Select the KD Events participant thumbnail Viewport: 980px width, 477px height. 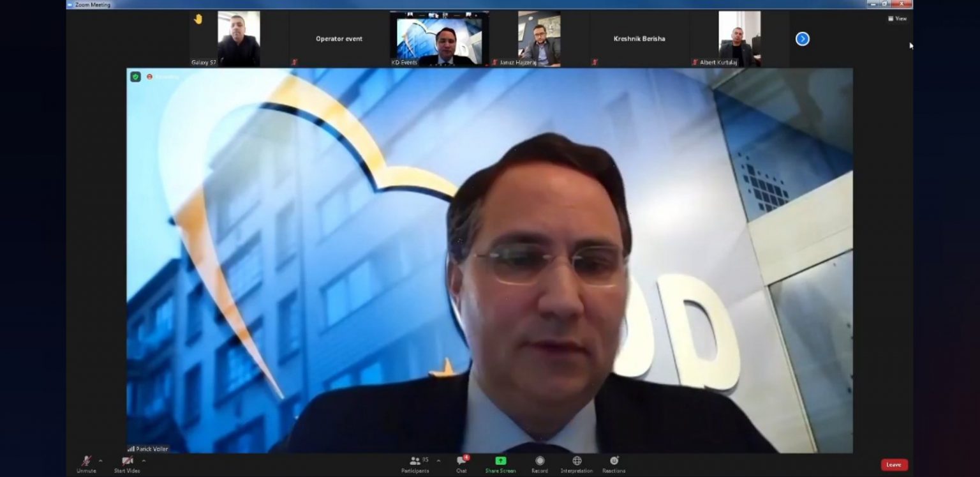[439, 39]
